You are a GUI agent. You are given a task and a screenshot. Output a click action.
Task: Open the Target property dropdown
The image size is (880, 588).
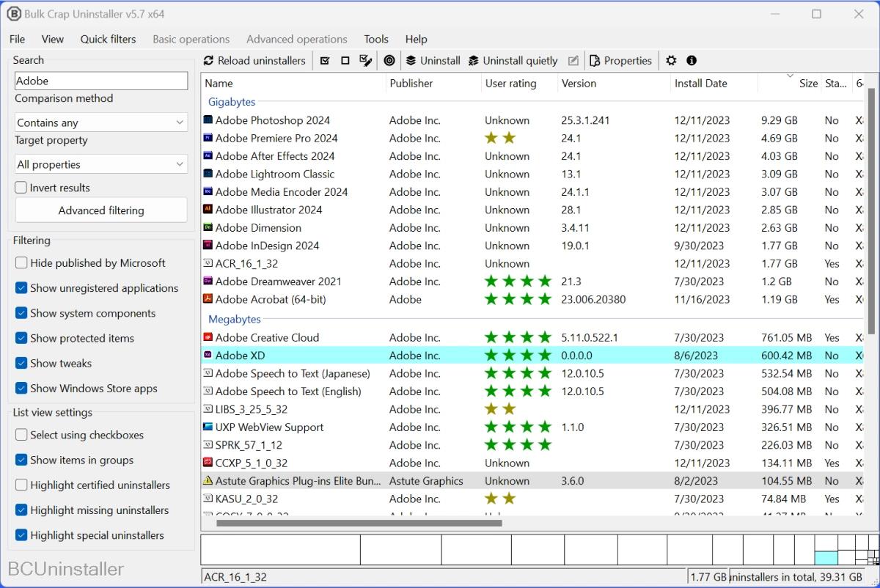coord(101,164)
